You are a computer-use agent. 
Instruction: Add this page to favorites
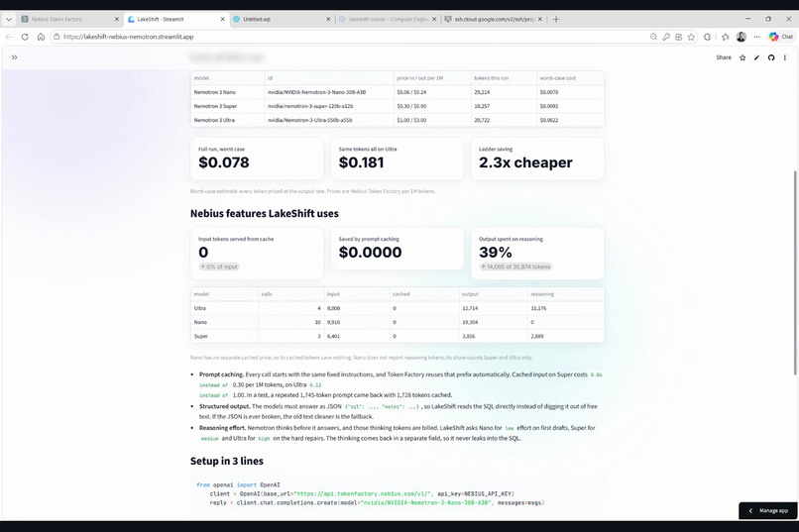tap(691, 37)
